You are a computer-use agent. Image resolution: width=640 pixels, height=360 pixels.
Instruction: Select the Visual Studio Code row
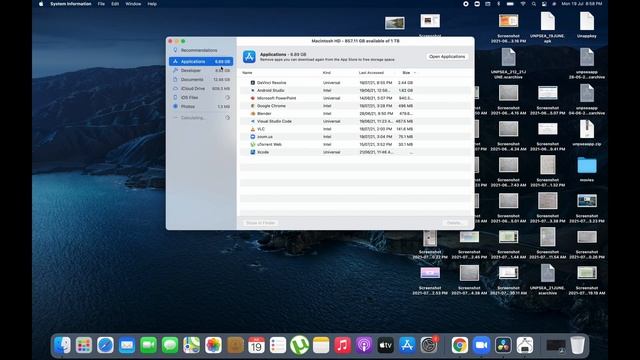(355, 121)
